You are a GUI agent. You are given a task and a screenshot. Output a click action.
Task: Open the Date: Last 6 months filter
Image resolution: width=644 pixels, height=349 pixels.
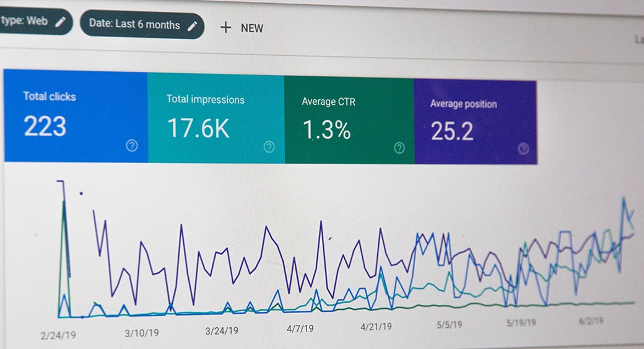[134, 25]
